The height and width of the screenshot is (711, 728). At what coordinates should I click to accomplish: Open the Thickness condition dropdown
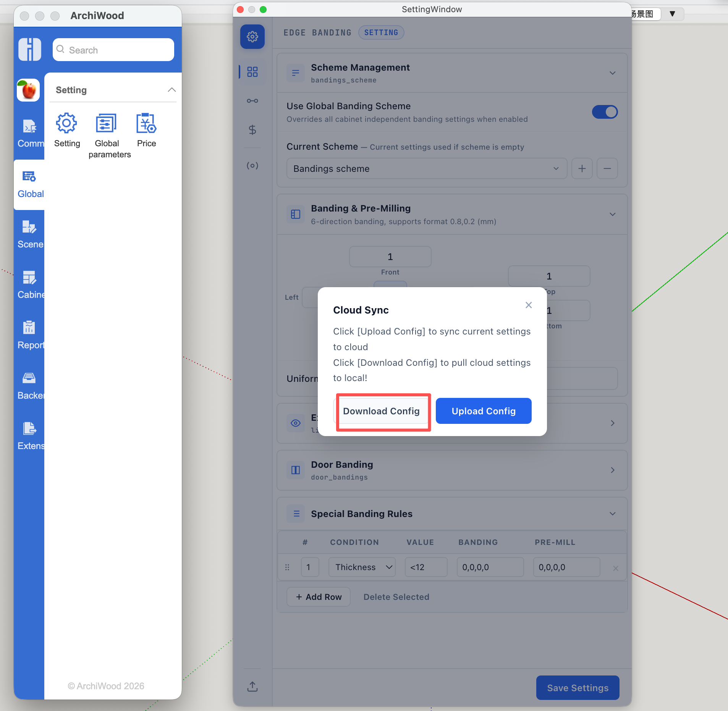pyautogui.click(x=362, y=567)
